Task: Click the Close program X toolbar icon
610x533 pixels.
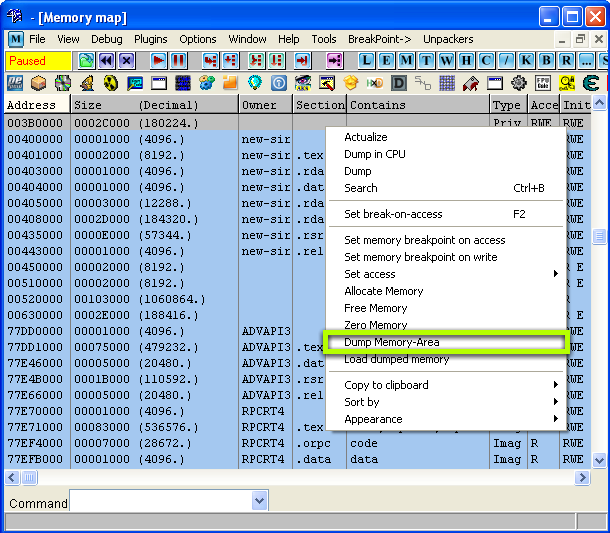Action: pos(126,61)
